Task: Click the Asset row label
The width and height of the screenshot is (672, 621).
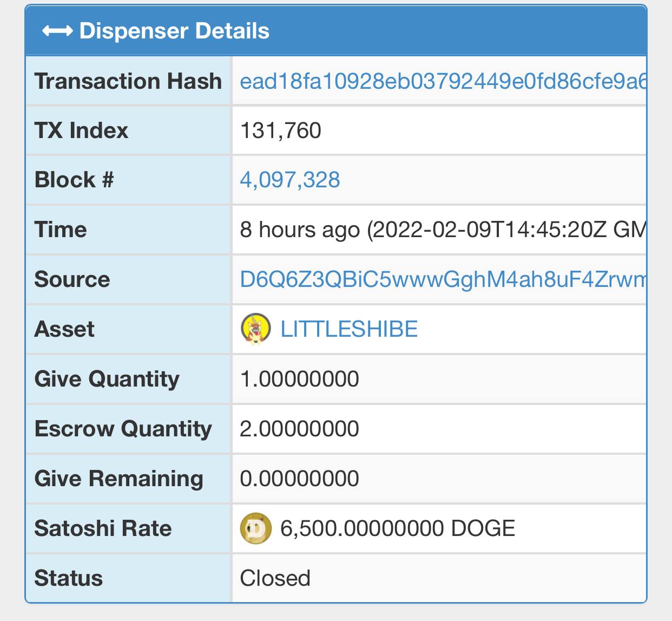Action: click(64, 329)
